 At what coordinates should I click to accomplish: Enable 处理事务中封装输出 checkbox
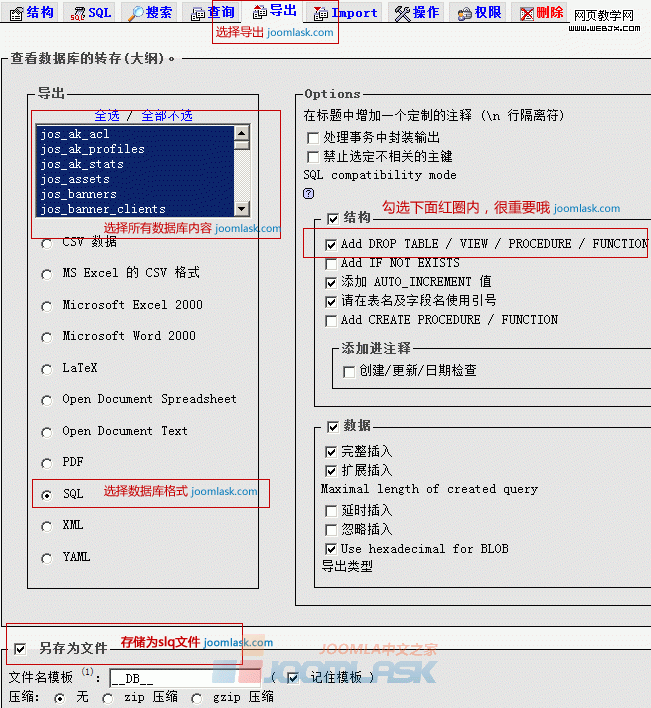312,138
